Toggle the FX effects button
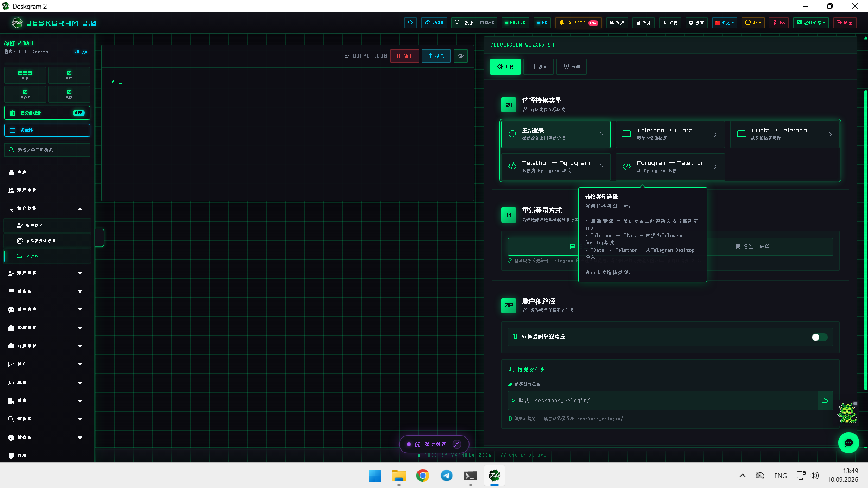Image resolution: width=868 pixels, height=488 pixels. [779, 23]
